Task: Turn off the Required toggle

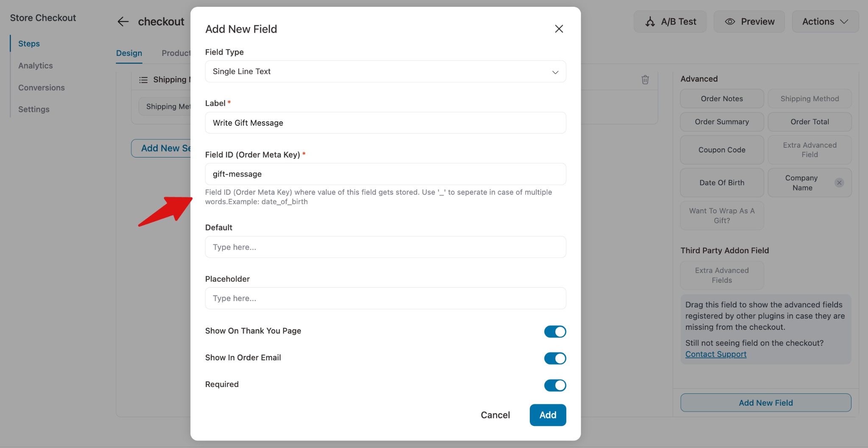Action: 555,385
